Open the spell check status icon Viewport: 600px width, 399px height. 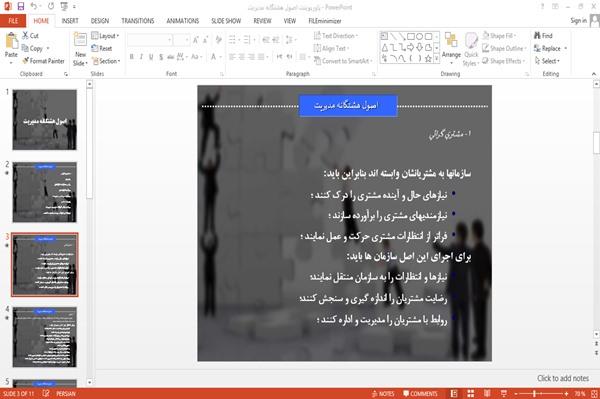tap(46, 393)
